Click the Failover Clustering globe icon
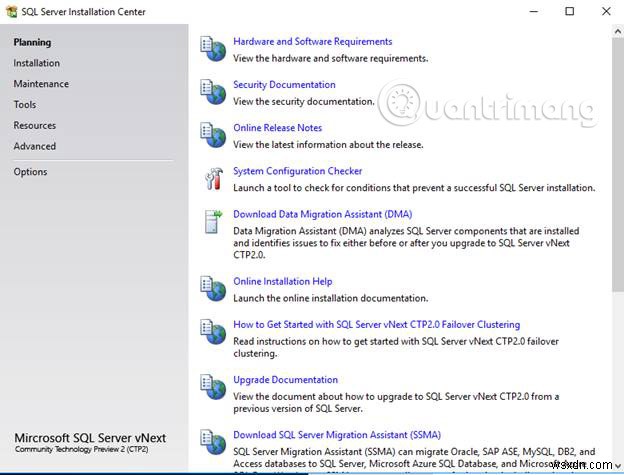The image size is (624, 475). click(x=213, y=332)
